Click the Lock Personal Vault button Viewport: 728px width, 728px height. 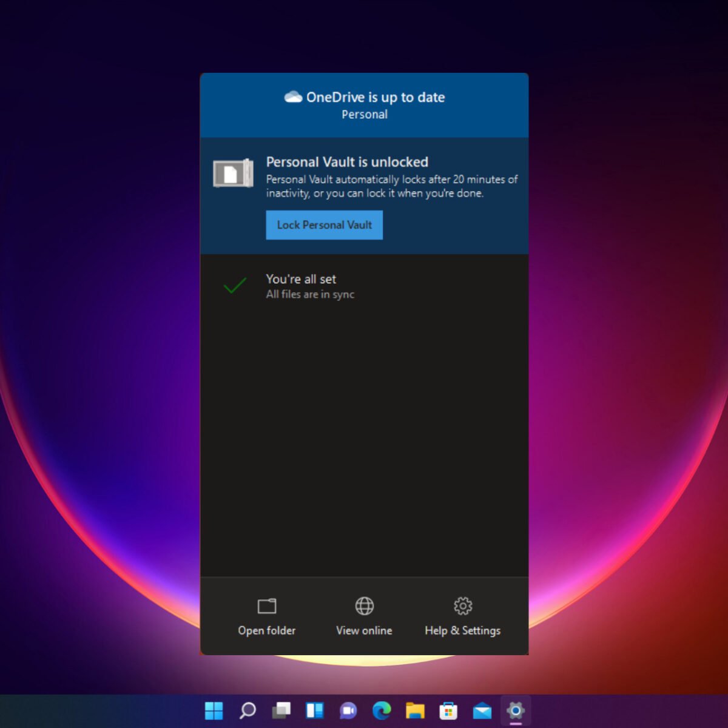324,225
